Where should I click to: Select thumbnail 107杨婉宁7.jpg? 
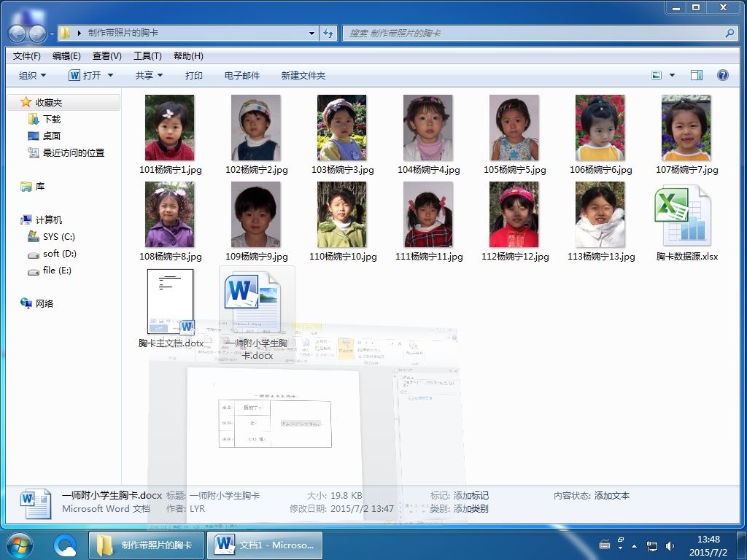[x=686, y=128]
